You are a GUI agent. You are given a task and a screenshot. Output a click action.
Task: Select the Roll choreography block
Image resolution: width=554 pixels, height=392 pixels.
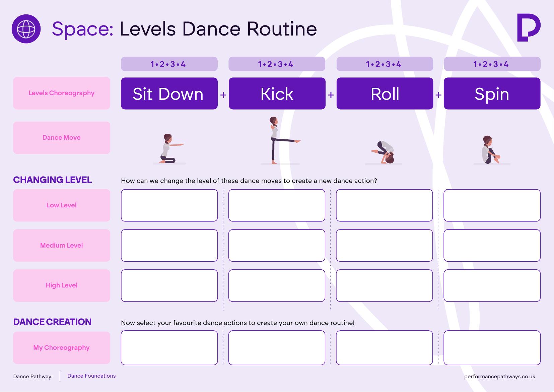click(x=385, y=93)
